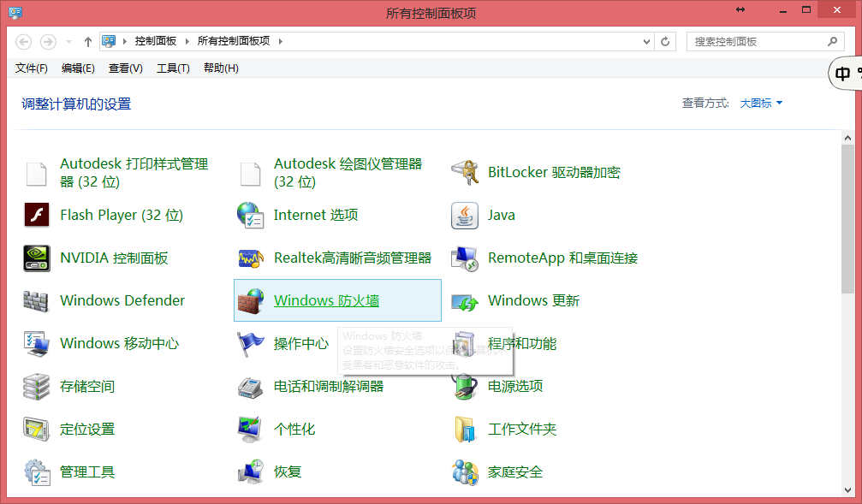Open the 个性化 link
The height and width of the screenshot is (504, 862).
click(x=294, y=430)
